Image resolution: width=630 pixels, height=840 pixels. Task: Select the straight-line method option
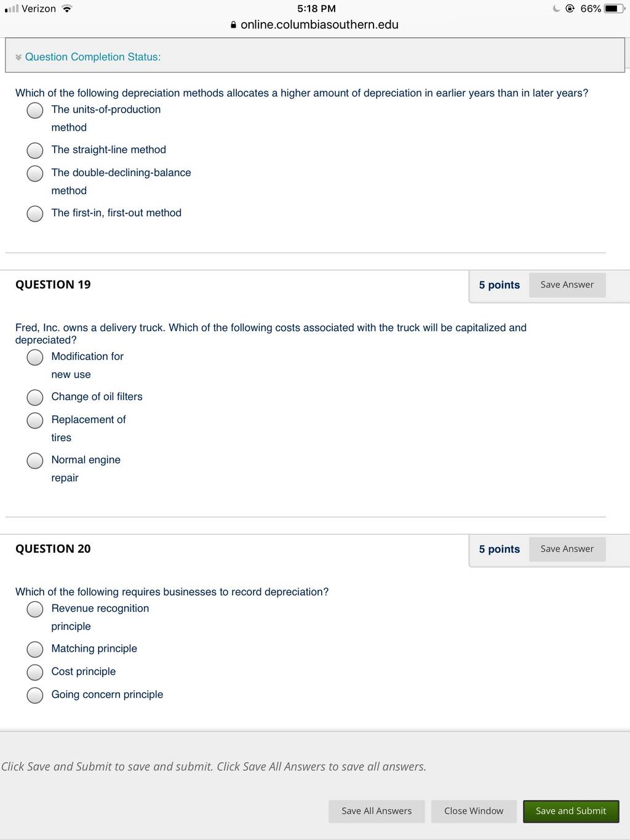[x=35, y=151]
